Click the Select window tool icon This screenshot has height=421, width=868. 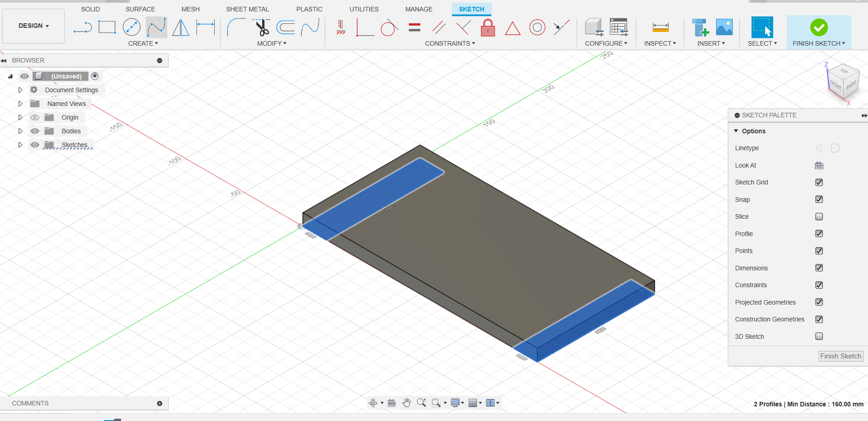click(762, 27)
